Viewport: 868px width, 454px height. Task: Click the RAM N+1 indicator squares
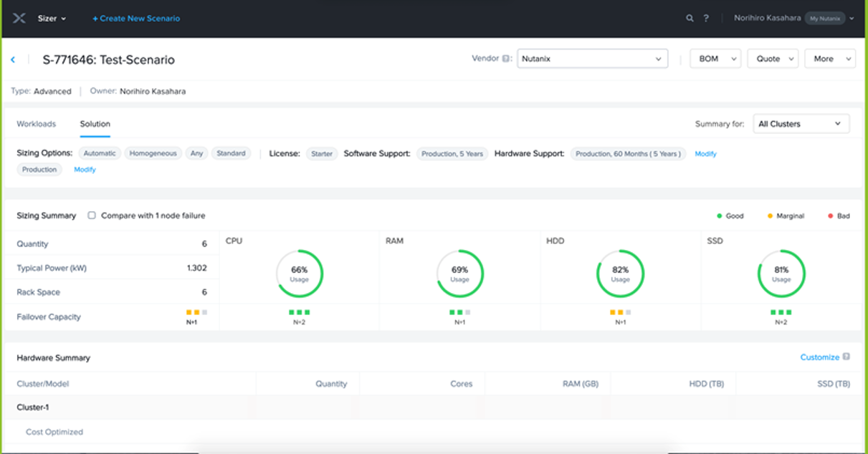[460, 312]
